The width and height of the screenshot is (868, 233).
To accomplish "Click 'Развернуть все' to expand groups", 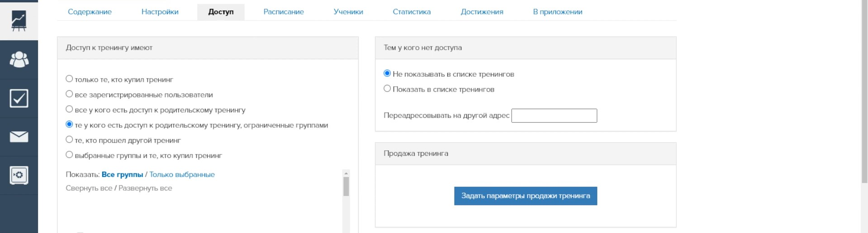I will 145,188.
